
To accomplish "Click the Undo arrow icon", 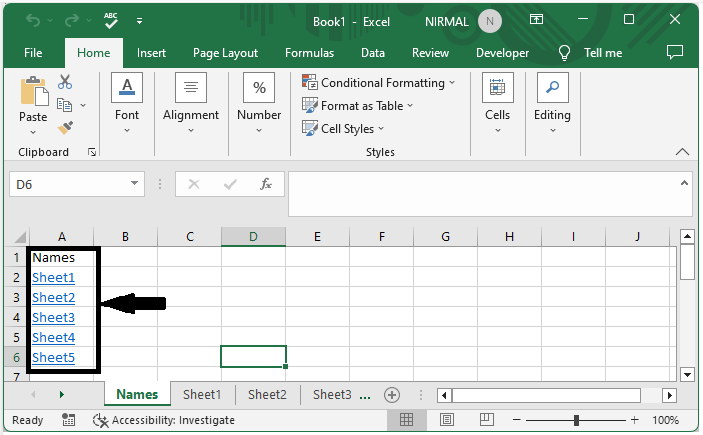I will 33,21.
